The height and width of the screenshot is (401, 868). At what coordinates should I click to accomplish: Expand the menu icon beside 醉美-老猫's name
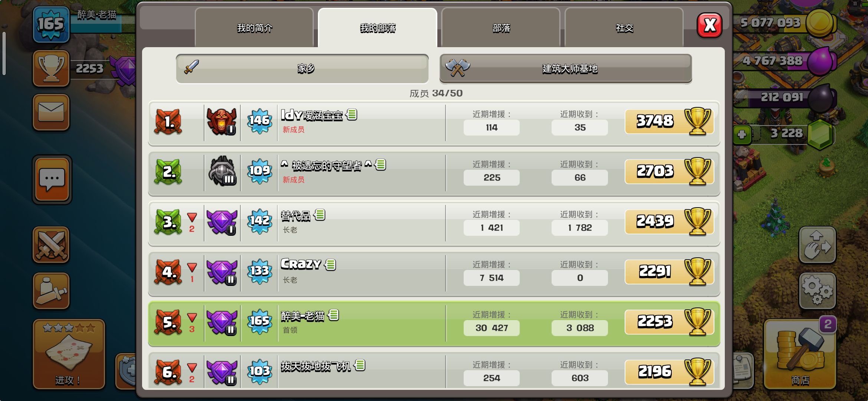[x=333, y=315]
